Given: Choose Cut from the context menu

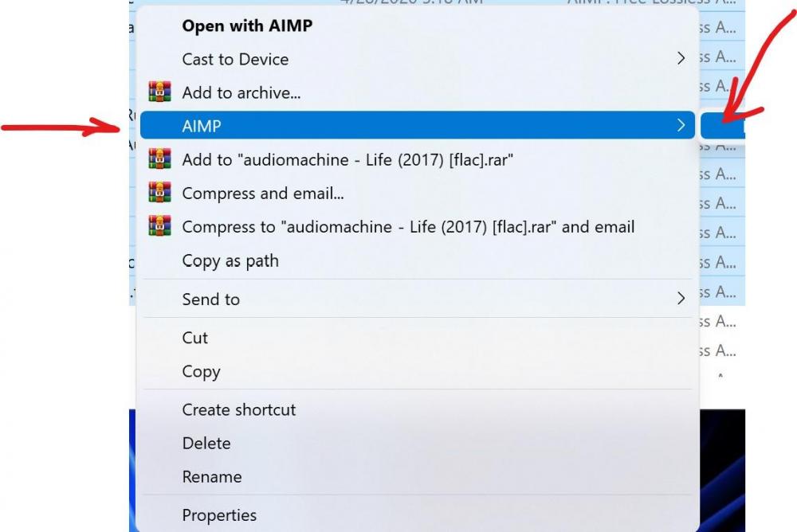Looking at the screenshot, I should [194, 338].
